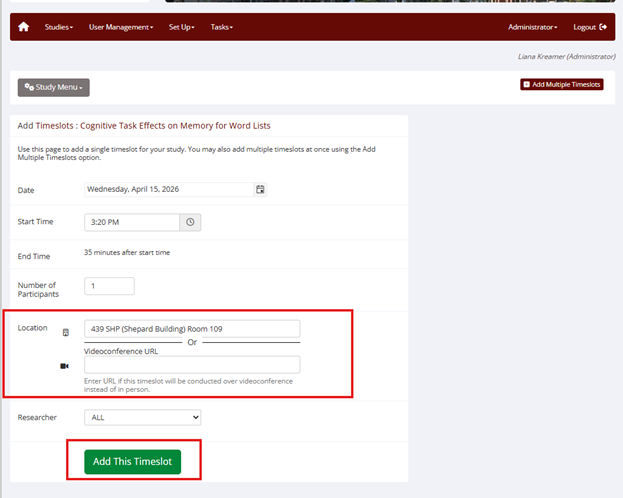Screen dimensions: 623x498
Task: Open the date picker calendar icon
Action: click(x=260, y=189)
